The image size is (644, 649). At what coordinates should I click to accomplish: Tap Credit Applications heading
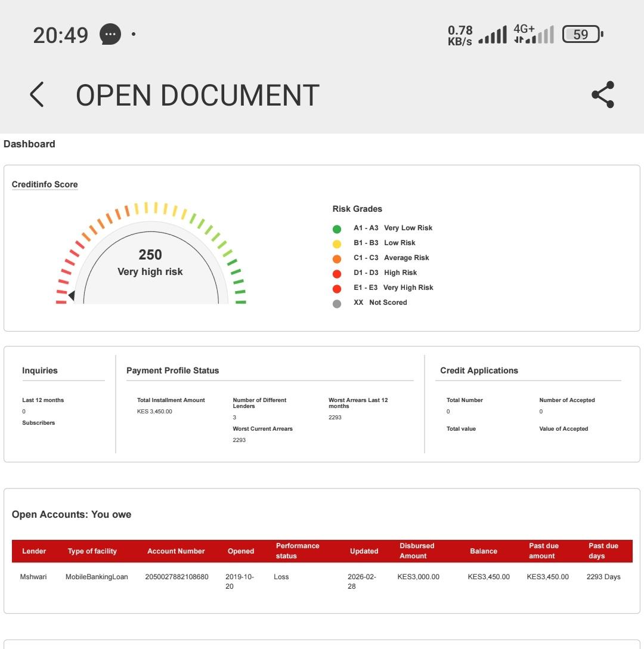coord(479,370)
